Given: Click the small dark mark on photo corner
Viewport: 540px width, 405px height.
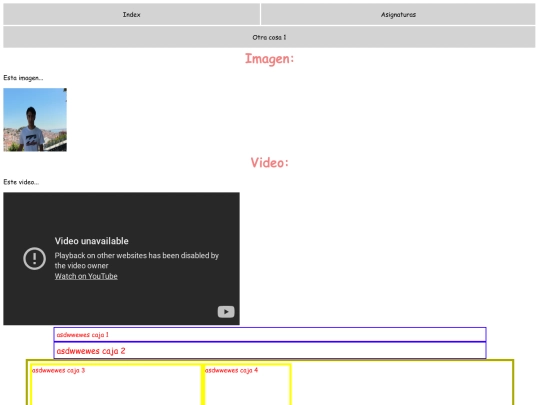Looking at the screenshot, I should [x=65, y=90].
